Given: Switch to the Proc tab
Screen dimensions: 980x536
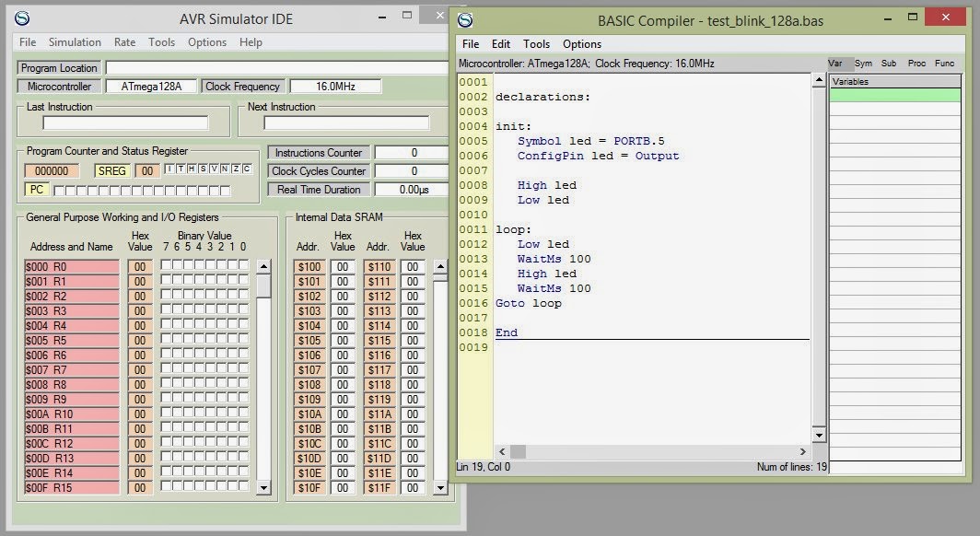Looking at the screenshot, I should (916, 64).
